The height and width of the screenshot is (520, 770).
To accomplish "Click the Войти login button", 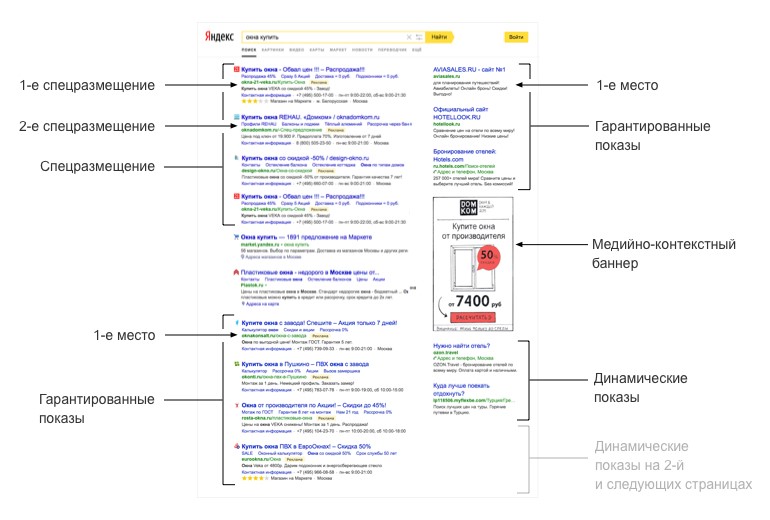I will (x=516, y=37).
